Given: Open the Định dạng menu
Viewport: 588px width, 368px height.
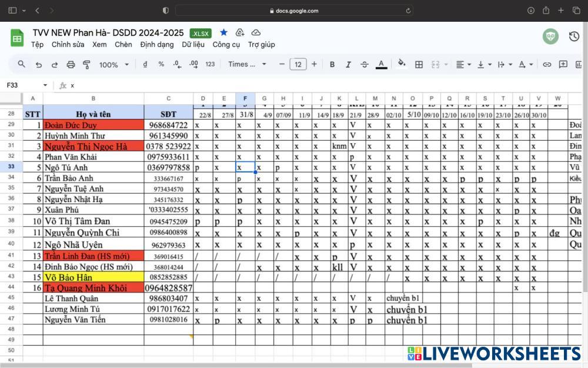Looking at the screenshot, I should click(157, 44).
